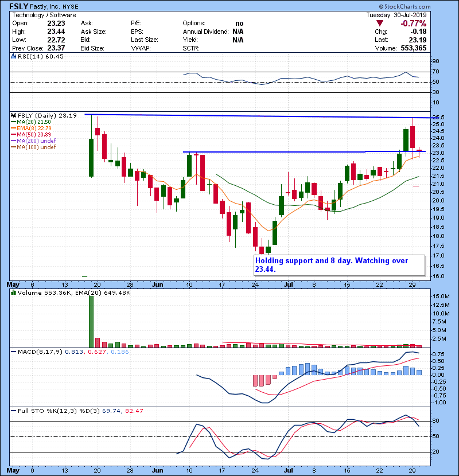This screenshot has width=459, height=476.
Task: Click the 'MA(50) 20.89' legend entry
Action: 34,134
